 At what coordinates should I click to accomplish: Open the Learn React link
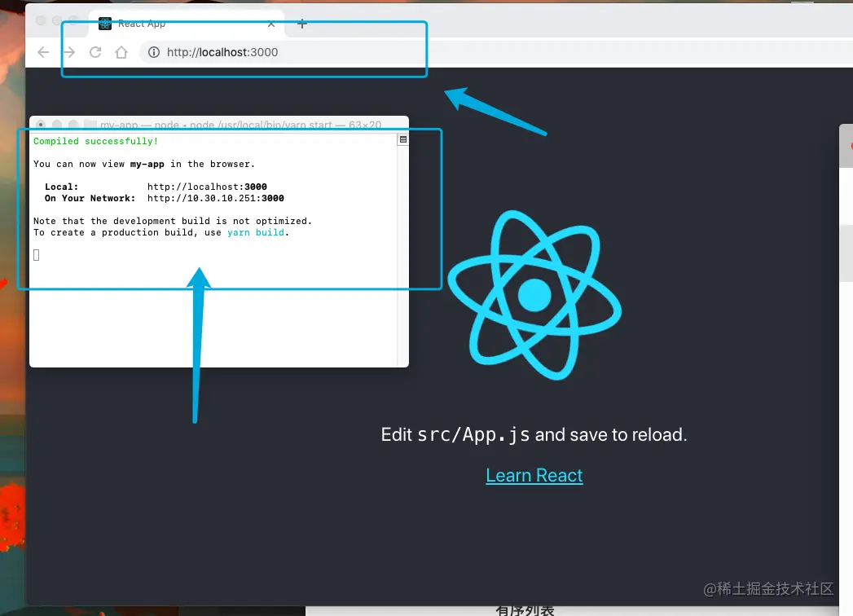point(534,476)
